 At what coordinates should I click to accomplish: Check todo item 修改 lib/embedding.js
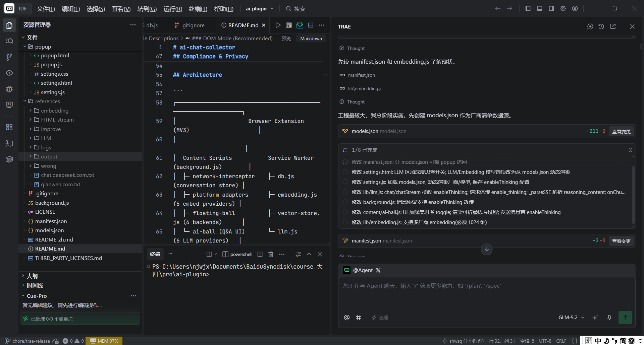345,222
